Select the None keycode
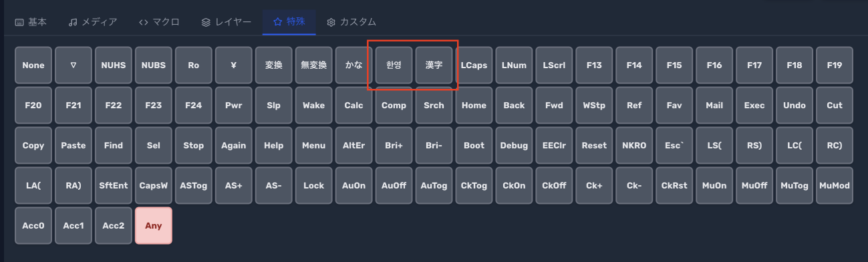Viewport: 868px width, 262px height. tap(33, 65)
